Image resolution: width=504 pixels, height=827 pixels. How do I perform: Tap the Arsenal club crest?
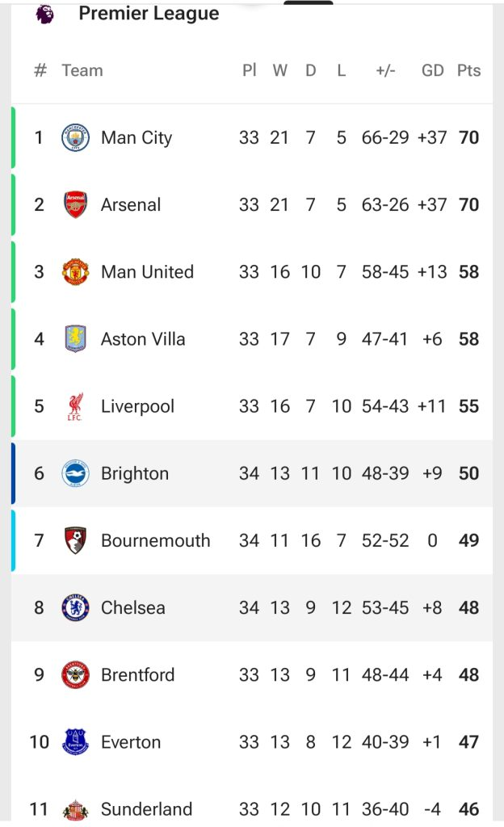tap(76, 205)
